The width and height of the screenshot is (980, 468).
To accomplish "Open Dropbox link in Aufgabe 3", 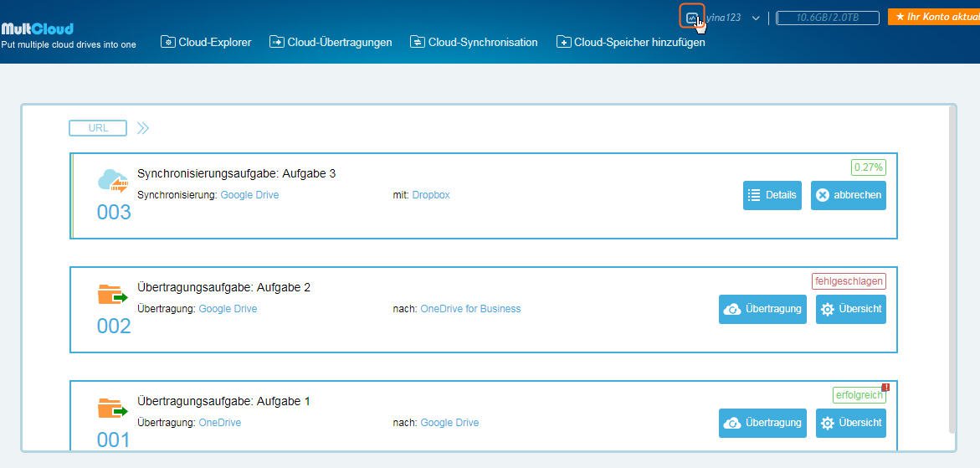I will tap(431, 195).
